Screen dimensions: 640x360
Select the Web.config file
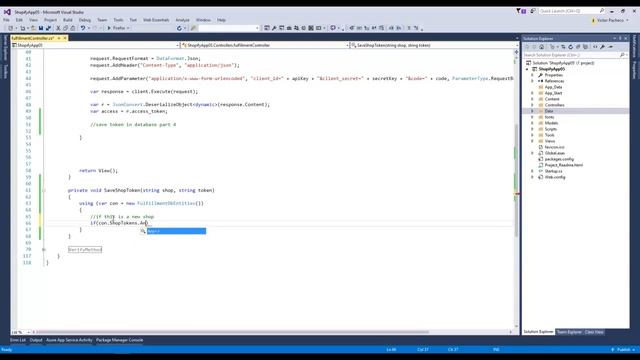[x=555, y=177]
